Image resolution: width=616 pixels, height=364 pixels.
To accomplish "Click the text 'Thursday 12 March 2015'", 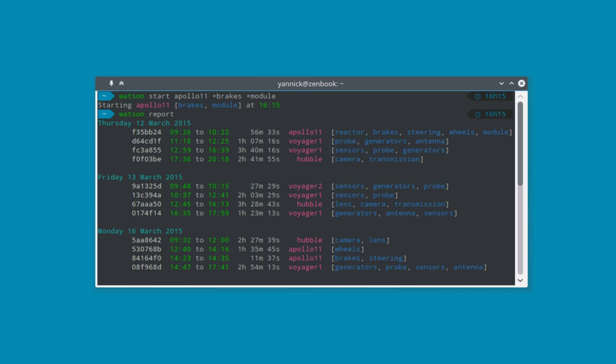I will 144,123.
